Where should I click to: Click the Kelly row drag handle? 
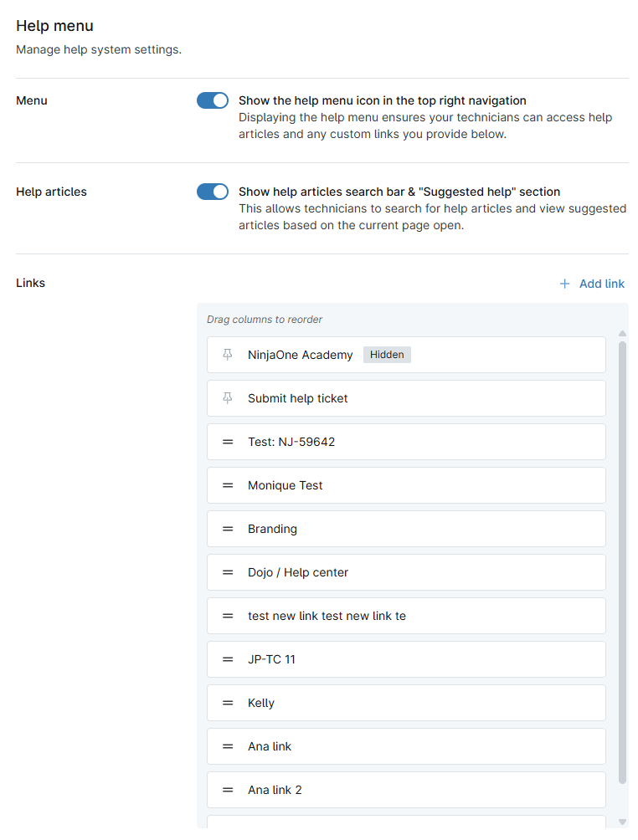pos(227,703)
